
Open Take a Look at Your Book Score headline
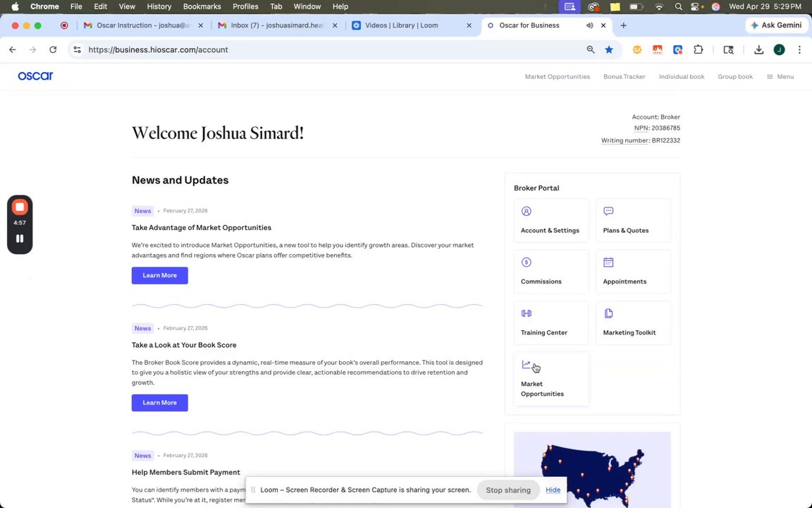pyautogui.click(x=184, y=345)
